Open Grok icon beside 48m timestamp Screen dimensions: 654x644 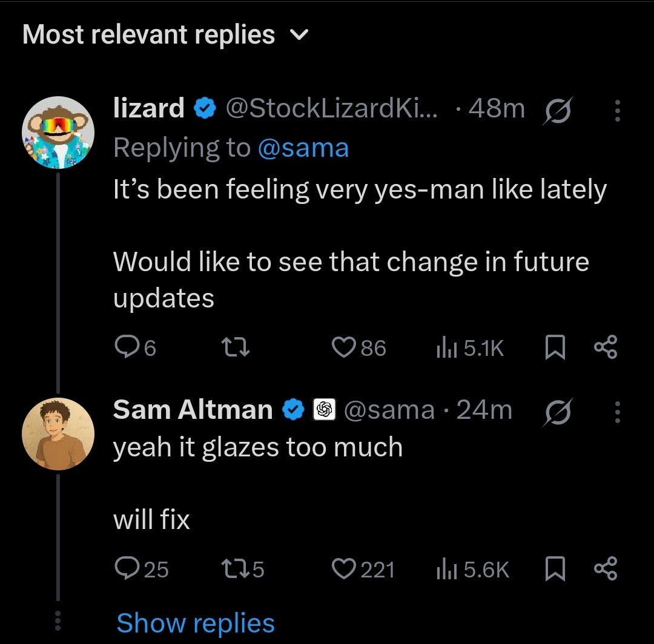558,110
